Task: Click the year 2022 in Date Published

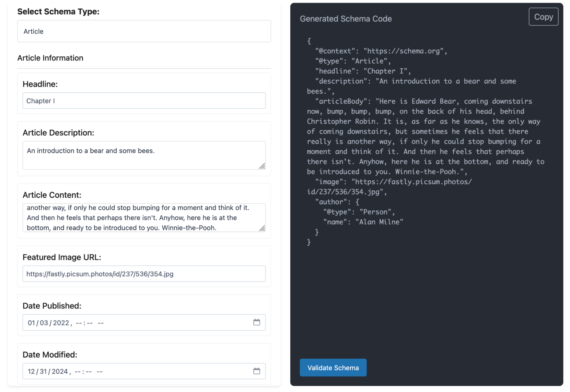Action: [61, 323]
